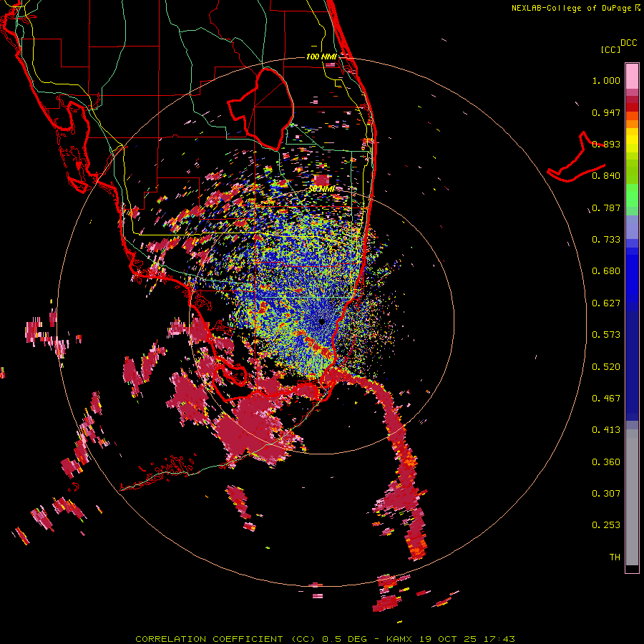Click the 100 NMI range ring label
Screen dimensions: 644x644
coord(321,57)
